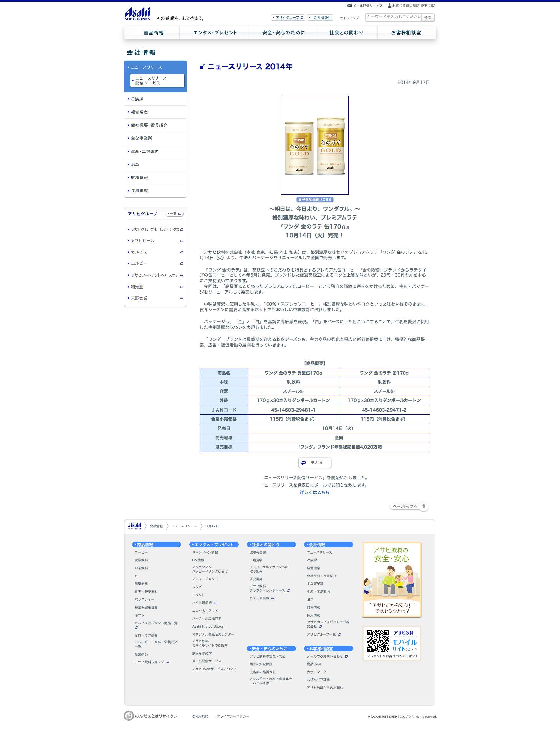Open アサヒグループホールディングス sidebar link

click(155, 230)
